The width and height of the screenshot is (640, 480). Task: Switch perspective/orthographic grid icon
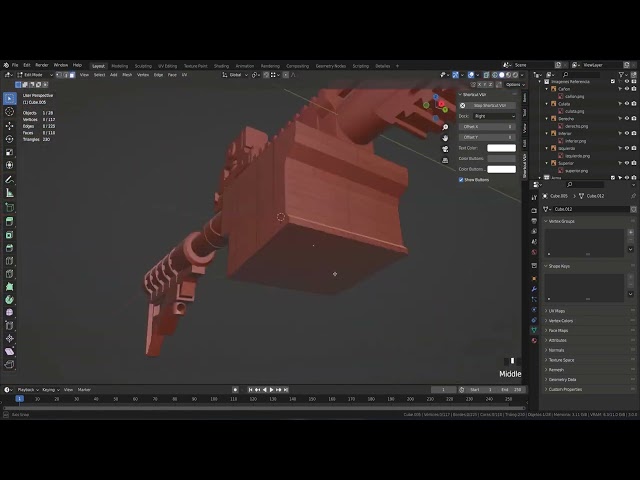coord(445,160)
